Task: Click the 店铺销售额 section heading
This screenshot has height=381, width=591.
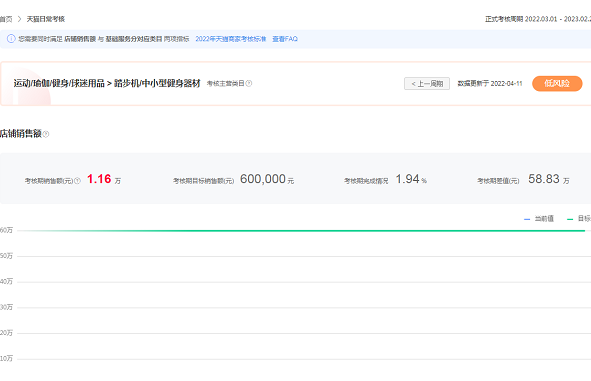Action: [21, 133]
